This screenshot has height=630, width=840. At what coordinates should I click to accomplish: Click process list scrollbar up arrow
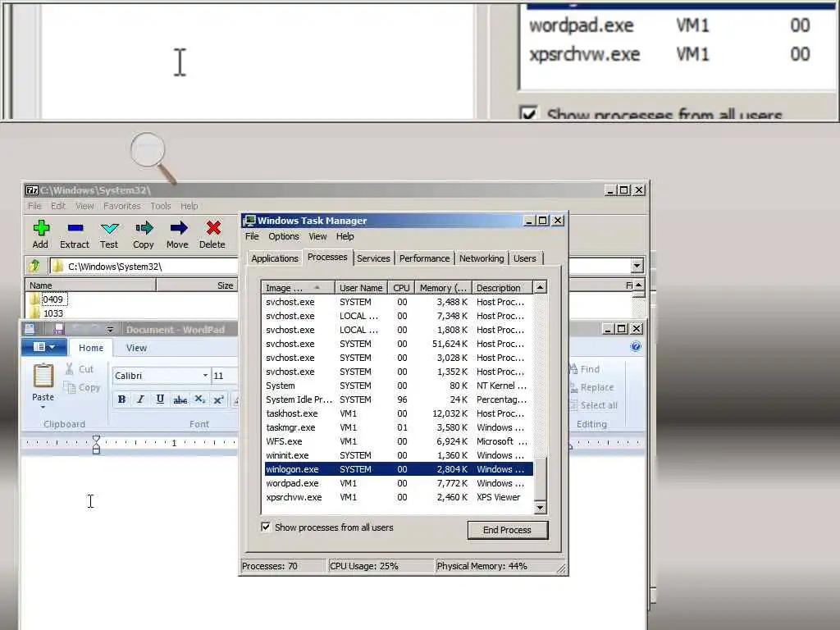pos(540,288)
